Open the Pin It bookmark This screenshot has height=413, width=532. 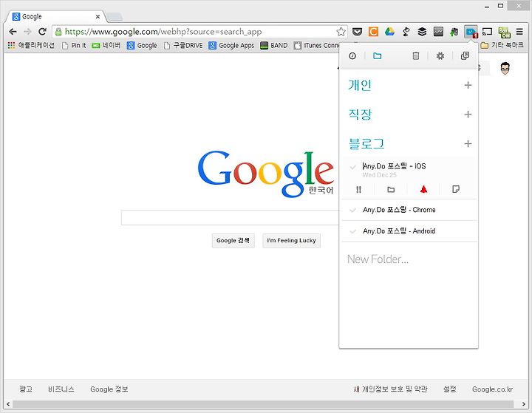[74, 45]
